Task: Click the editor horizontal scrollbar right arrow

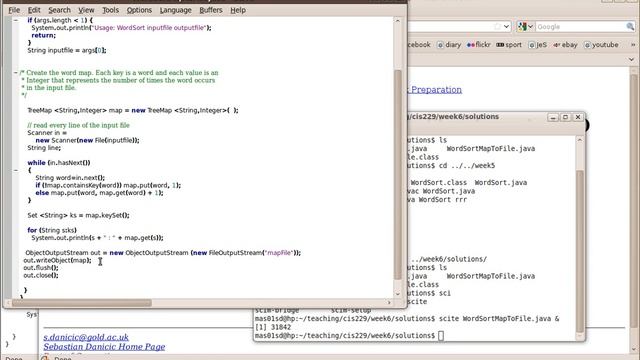Action: (389, 303)
